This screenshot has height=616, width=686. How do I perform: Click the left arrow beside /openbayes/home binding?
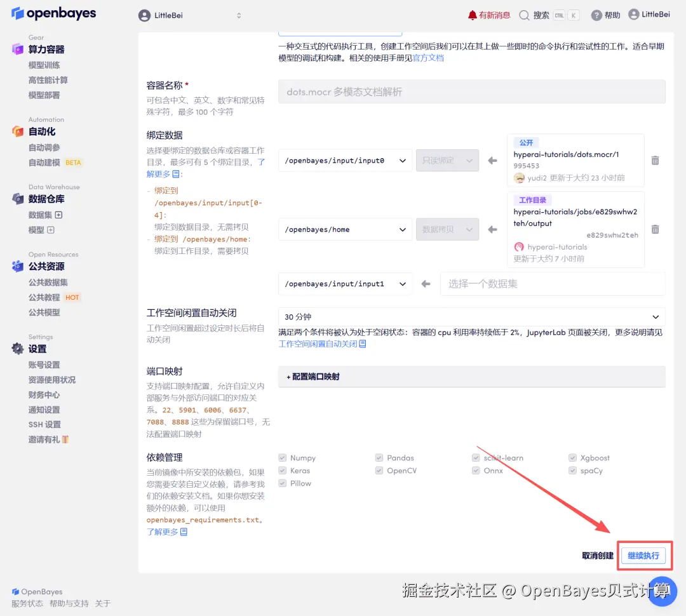click(493, 229)
